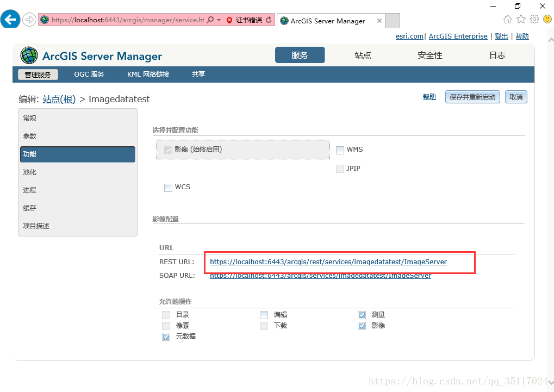The width and height of the screenshot is (554, 392).
Task: Open the OGC 服务 submenu
Action: pos(89,74)
